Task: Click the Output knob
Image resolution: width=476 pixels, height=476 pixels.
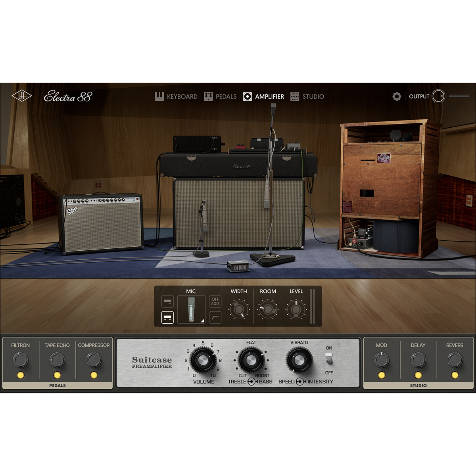Action: click(438, 96)
